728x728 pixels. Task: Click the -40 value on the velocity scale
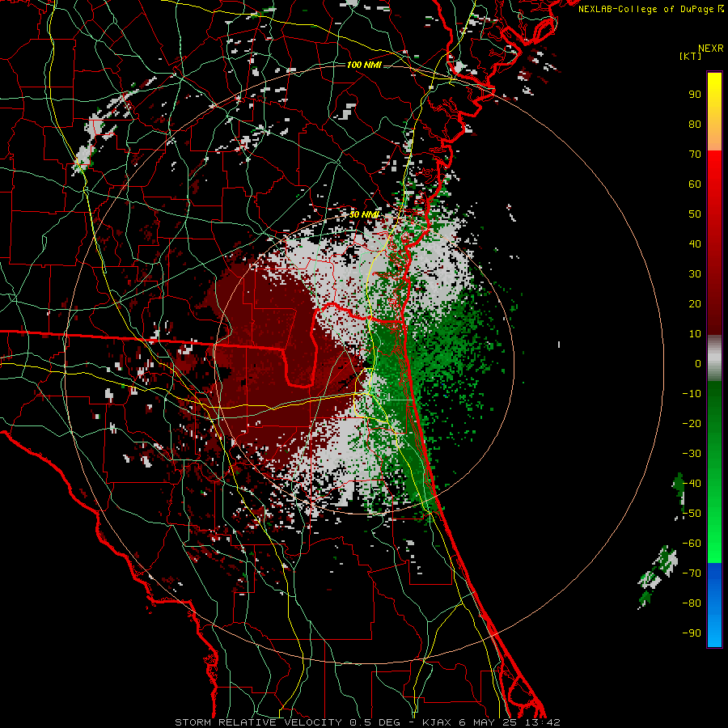pos(692,484)
